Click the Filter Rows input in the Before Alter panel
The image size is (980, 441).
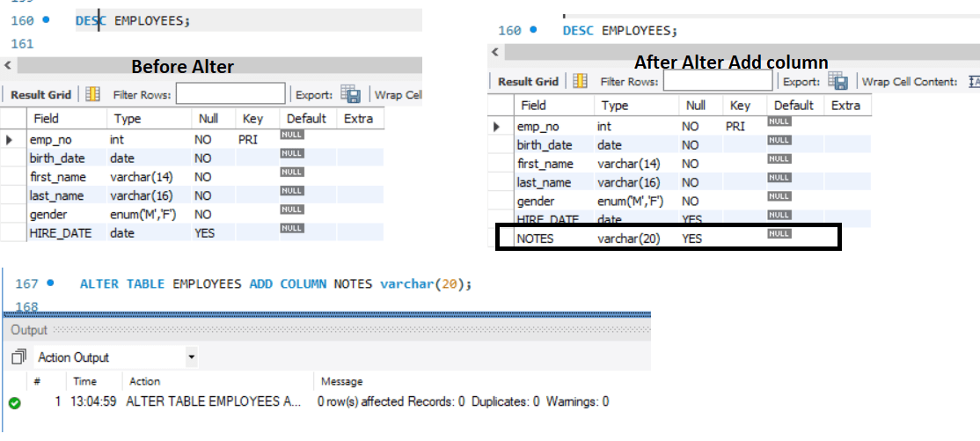(x=230, y=94)
